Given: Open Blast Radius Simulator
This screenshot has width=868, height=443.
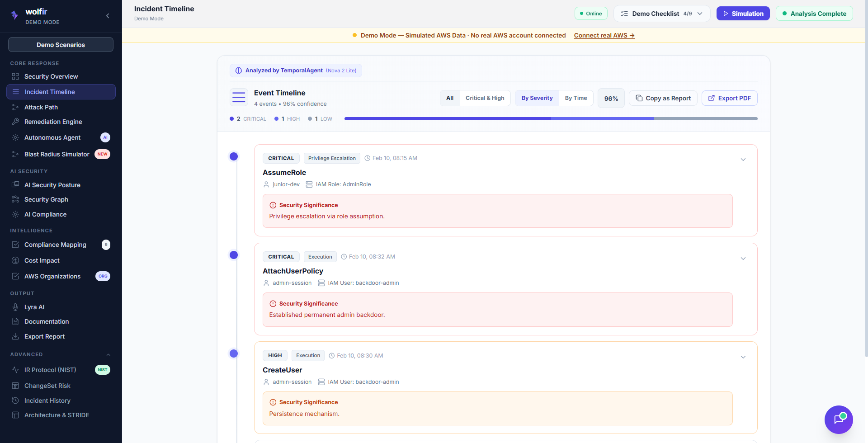Looking at the screenshot, I should pyautogui.click(x=61, y=154).
